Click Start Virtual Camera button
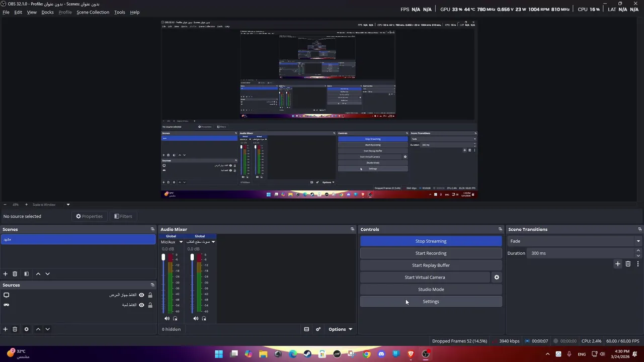This screenshot has height=362, width=644. [425, 278]
